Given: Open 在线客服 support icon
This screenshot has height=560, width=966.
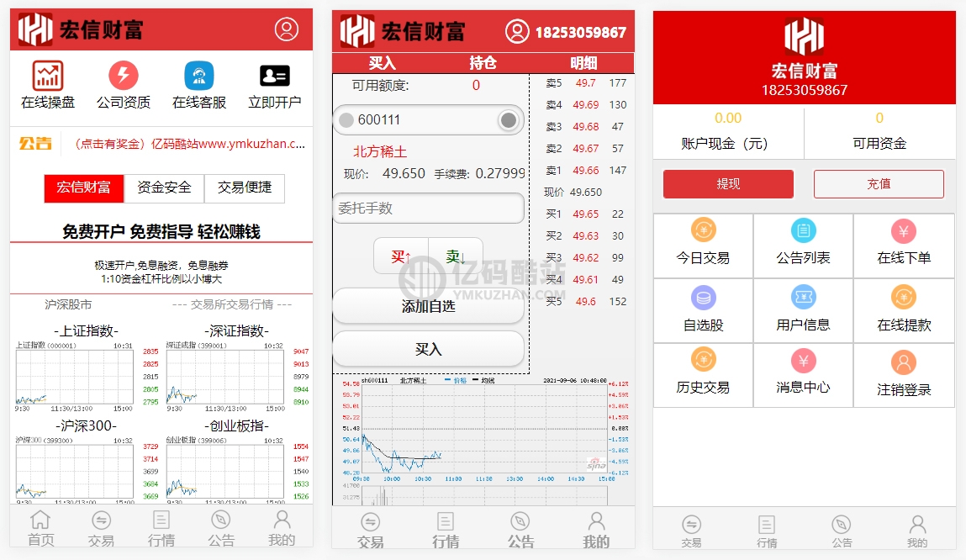Looking at the screenshot, I should pos(199,76).
